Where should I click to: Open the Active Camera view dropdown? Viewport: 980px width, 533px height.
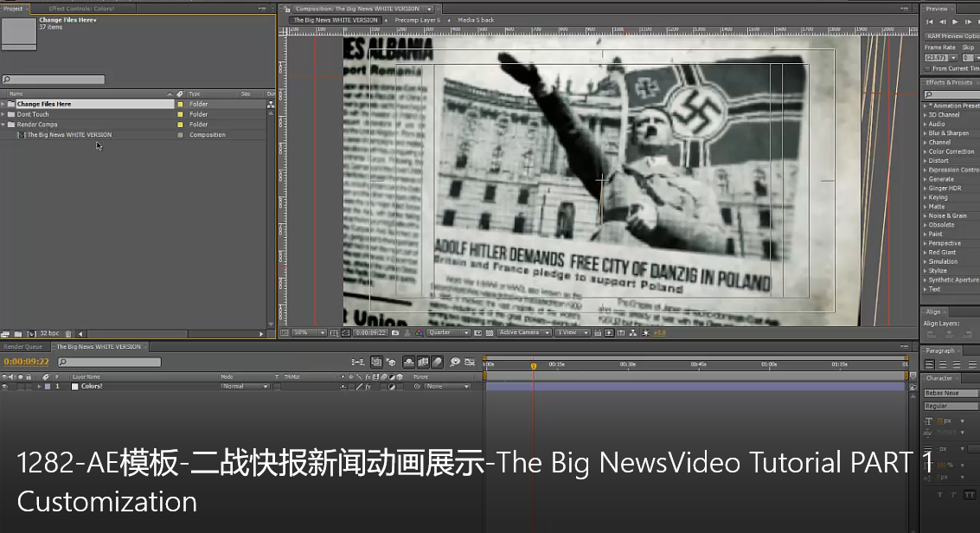pyautogui.click(x=524, y=333)
